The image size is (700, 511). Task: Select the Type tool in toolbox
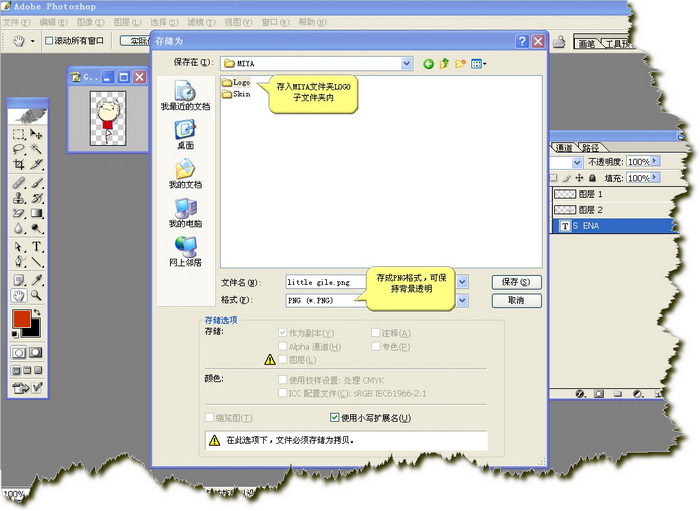36,246
